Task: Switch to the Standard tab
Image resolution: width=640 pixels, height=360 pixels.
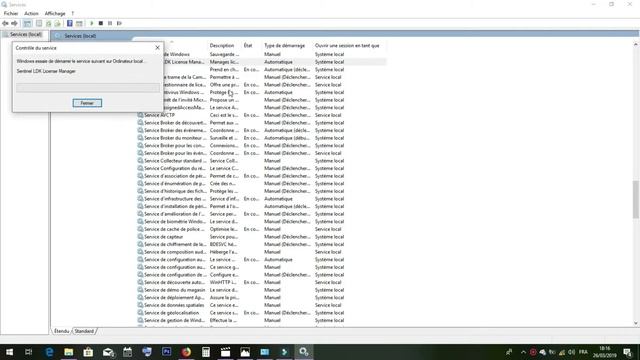Action: pos(84,331)
